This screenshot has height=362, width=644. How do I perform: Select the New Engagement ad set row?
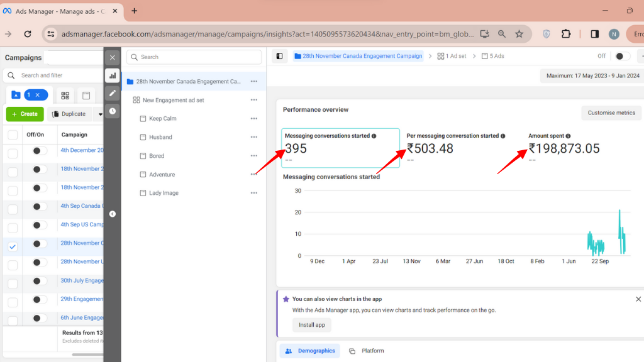[x=194, y=100]
